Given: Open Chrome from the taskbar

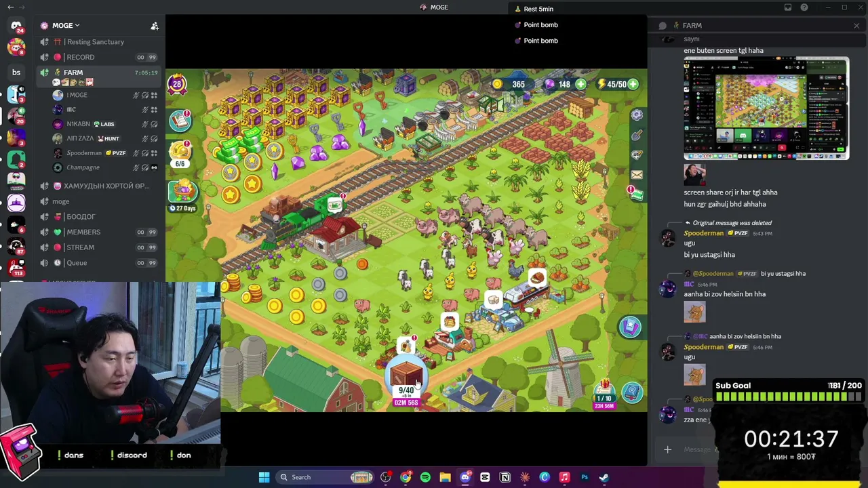Looking at the screenshot, I should pos(406,477).
